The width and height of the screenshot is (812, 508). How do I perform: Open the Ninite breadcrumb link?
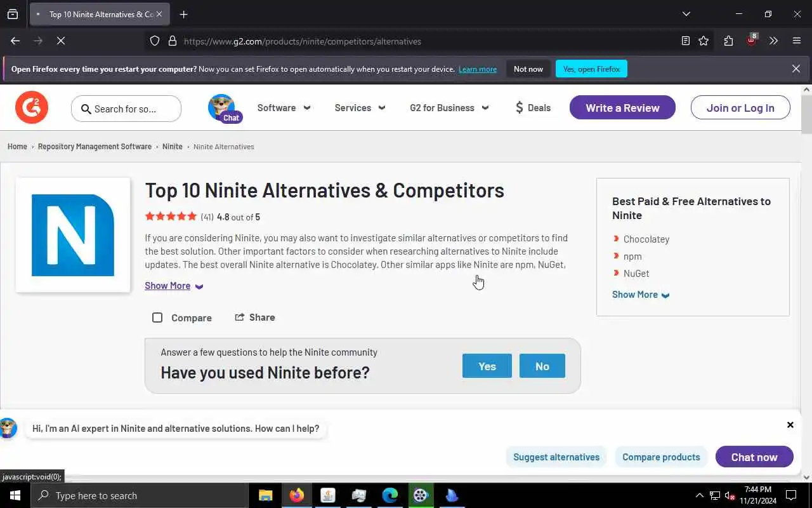click(x=173, y=147)
